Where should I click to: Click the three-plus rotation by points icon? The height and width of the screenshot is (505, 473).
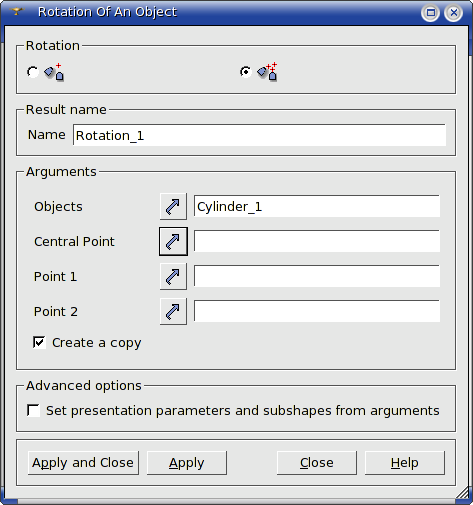pyautogui.click(x=267, y=71)
